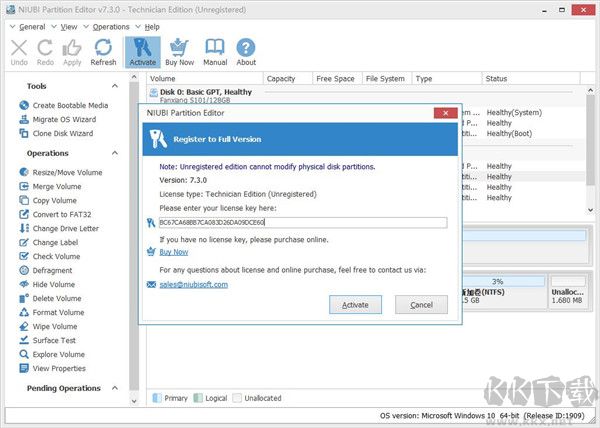Open the About question-mark icon

[x=246, y=53]
